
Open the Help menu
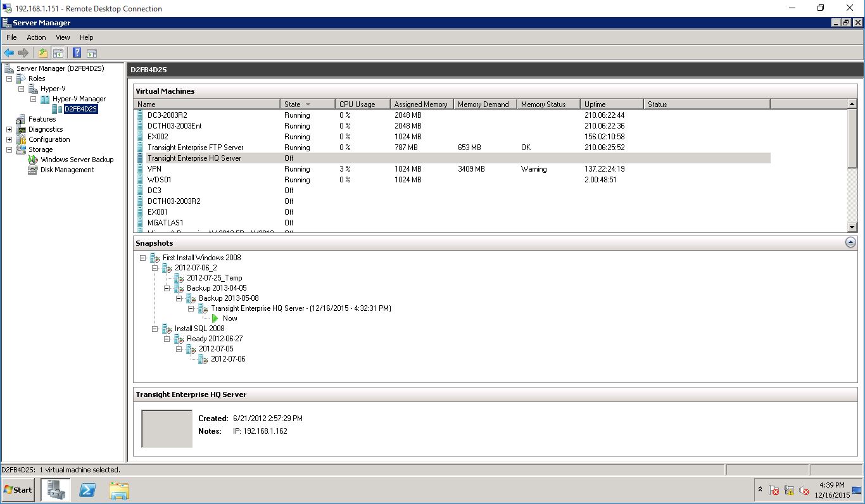[x=87, y=37]
